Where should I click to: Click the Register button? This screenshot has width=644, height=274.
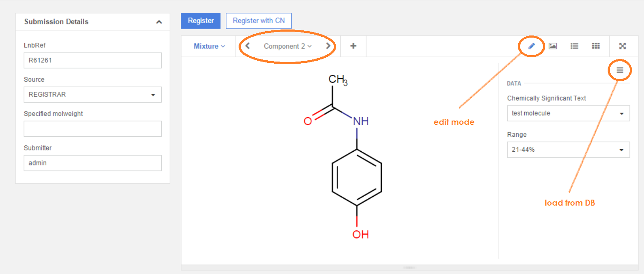click(x=201, y=21)
